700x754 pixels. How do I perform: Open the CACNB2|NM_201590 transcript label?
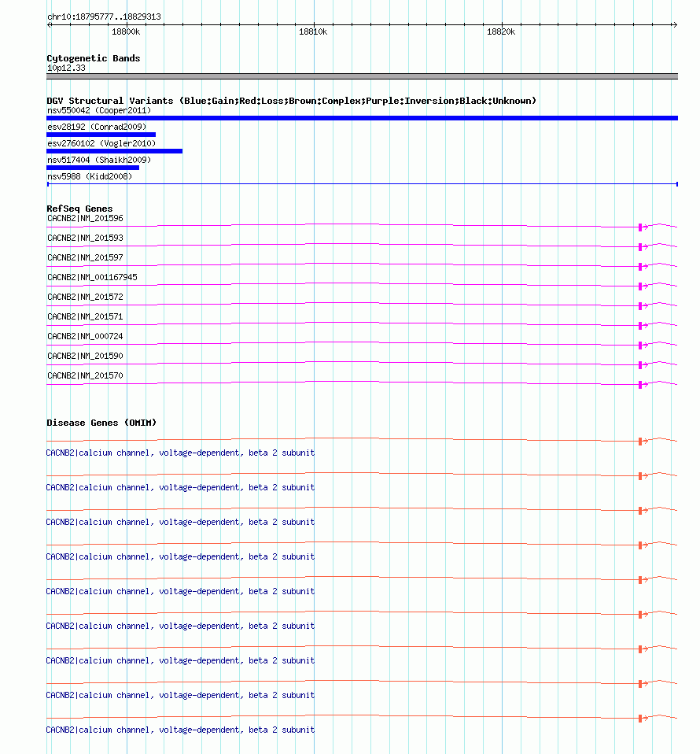pyautogui.click(x=85, y=357)
